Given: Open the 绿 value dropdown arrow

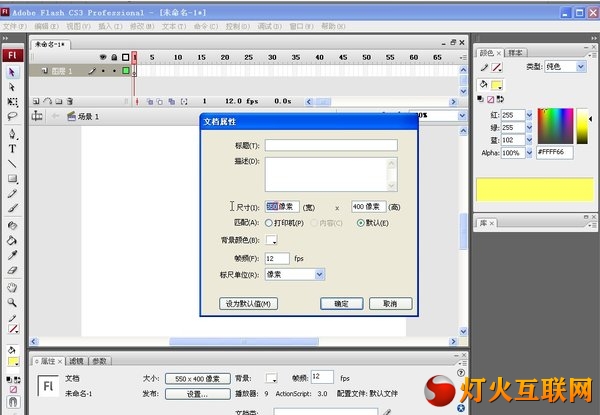Looking at the screenshot, I should point(529,128).
